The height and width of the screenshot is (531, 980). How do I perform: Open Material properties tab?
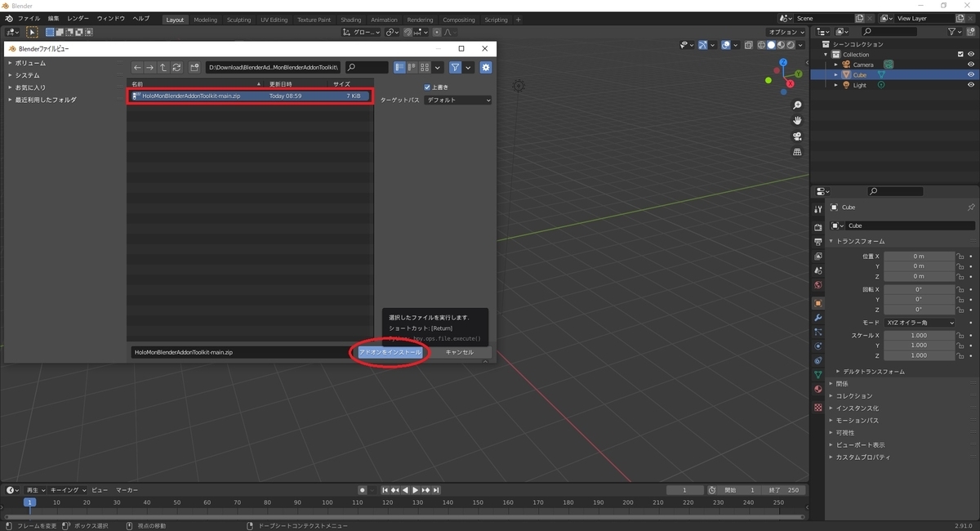[817, 390]
